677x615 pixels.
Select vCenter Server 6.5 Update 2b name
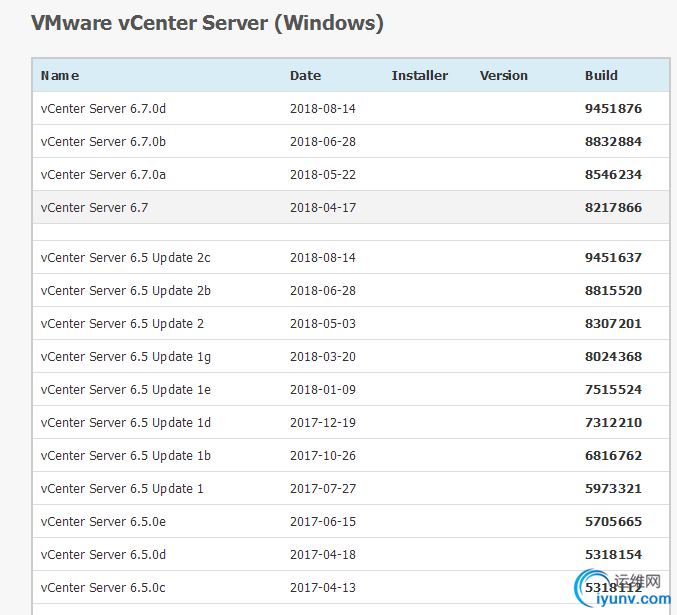coord(126,291)
